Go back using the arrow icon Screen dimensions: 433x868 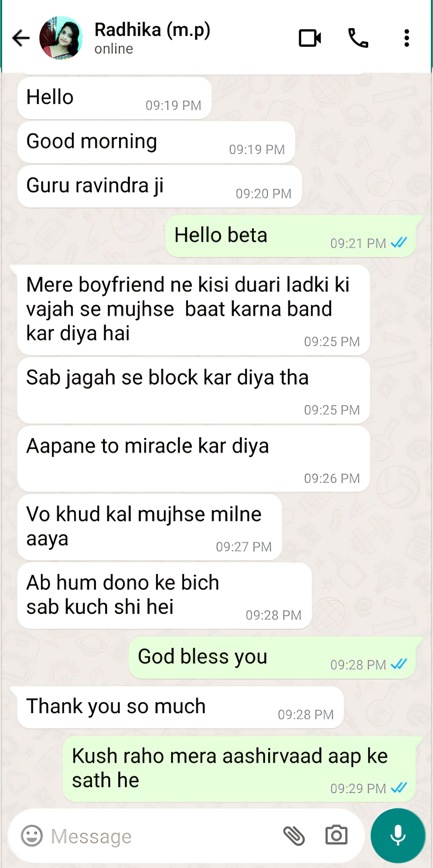click(x=21, y=38)
